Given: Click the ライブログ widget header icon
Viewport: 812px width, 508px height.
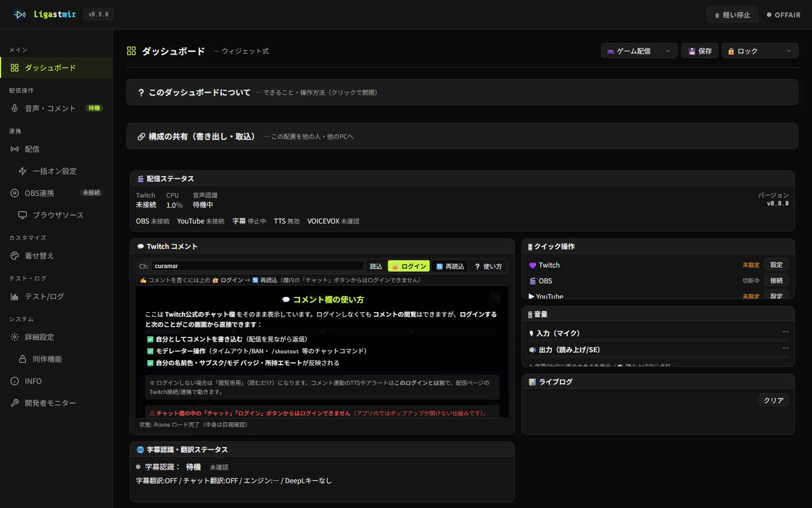Looking at the screenshot, I should pos(532,382).
